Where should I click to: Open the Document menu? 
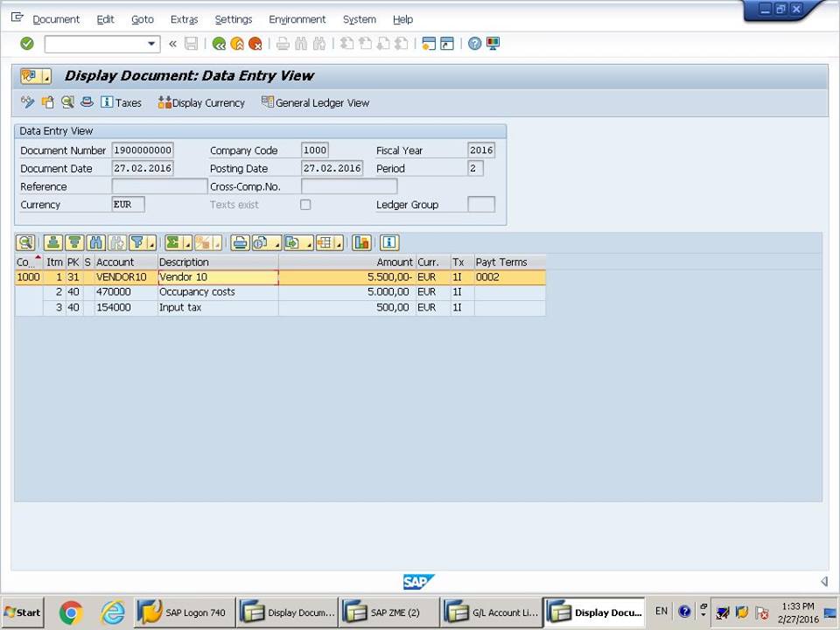point(56,19)
